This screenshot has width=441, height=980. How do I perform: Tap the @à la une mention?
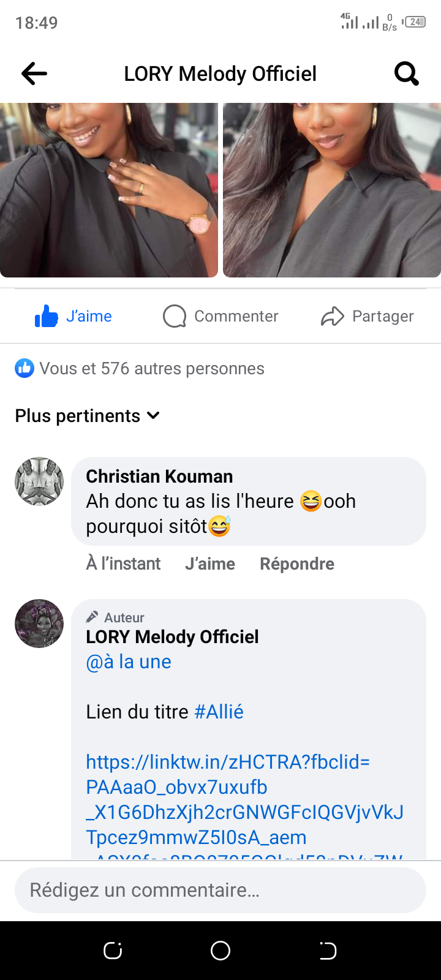[129, 662]
